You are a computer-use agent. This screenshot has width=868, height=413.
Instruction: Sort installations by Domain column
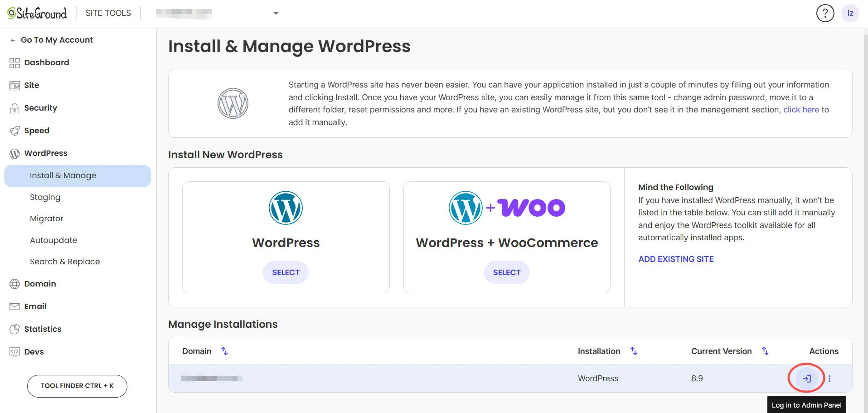pyautogui.click(x=224, y=351)
